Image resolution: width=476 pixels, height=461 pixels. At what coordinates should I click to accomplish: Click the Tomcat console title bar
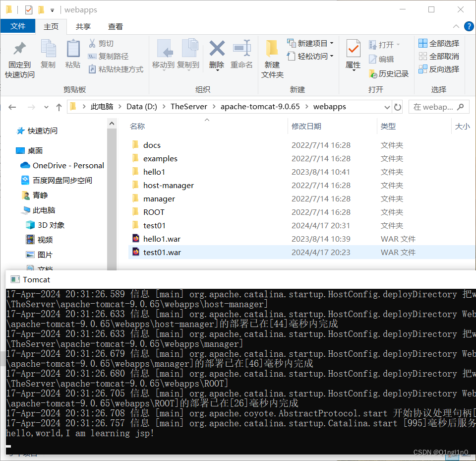tap(241, 279)
